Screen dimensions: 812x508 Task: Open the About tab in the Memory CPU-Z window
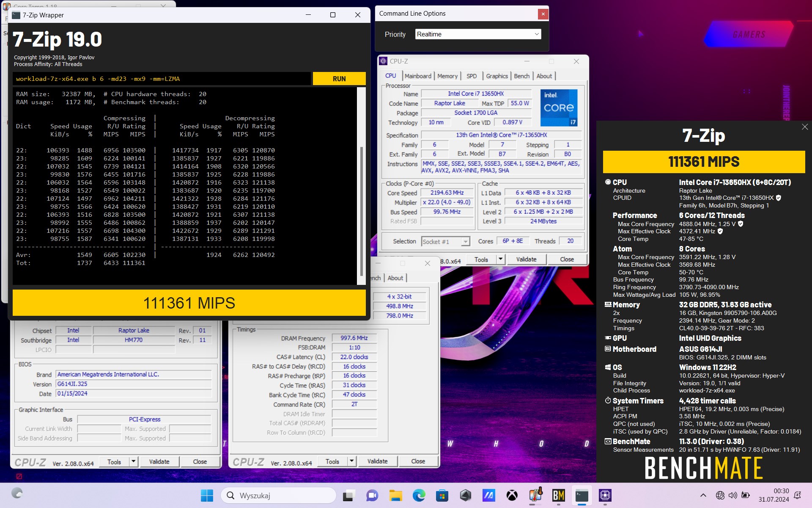395,278
